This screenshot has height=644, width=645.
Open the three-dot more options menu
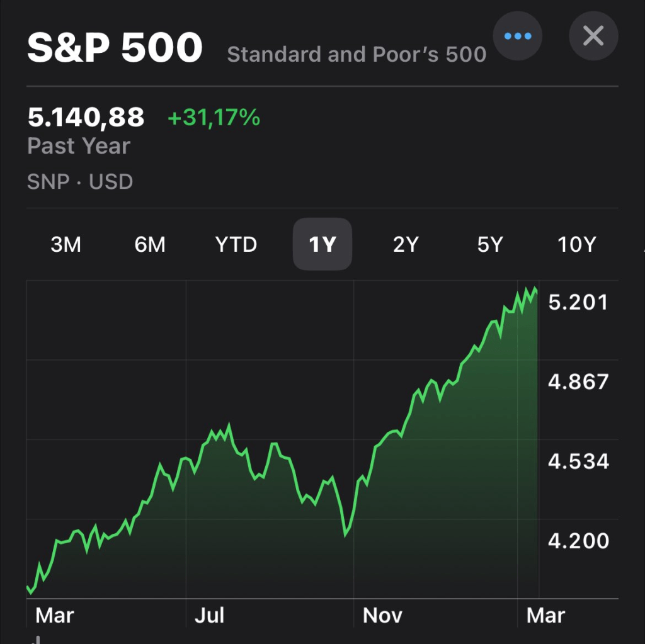pyautogui.click(x=518, y=36)
